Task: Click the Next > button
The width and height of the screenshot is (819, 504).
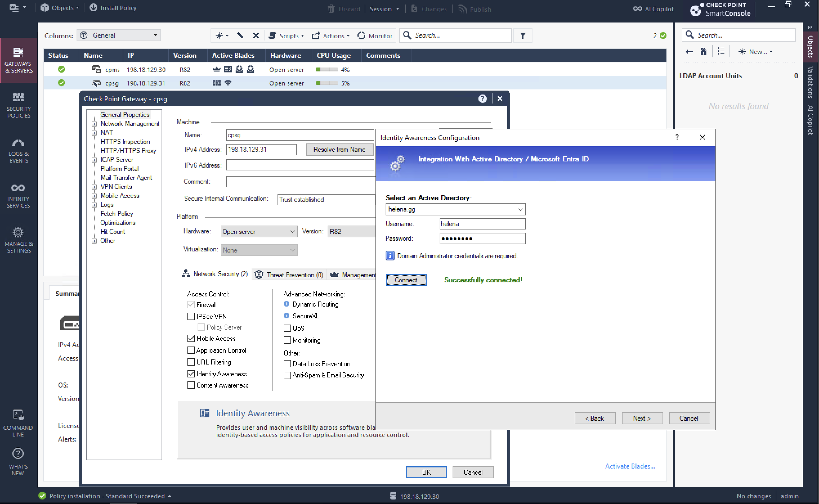Action: (x=642, y=418)
